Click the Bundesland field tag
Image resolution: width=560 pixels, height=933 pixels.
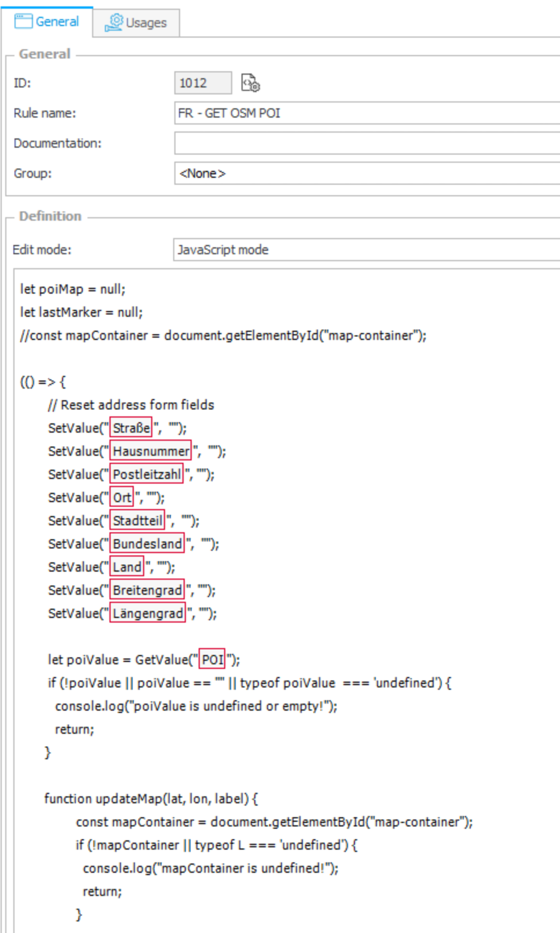click(x=147, y=544)
